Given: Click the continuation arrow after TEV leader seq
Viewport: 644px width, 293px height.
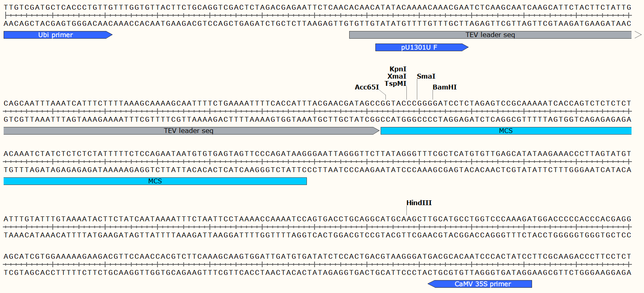Looking at the screenshot, I should click(638, 35).
